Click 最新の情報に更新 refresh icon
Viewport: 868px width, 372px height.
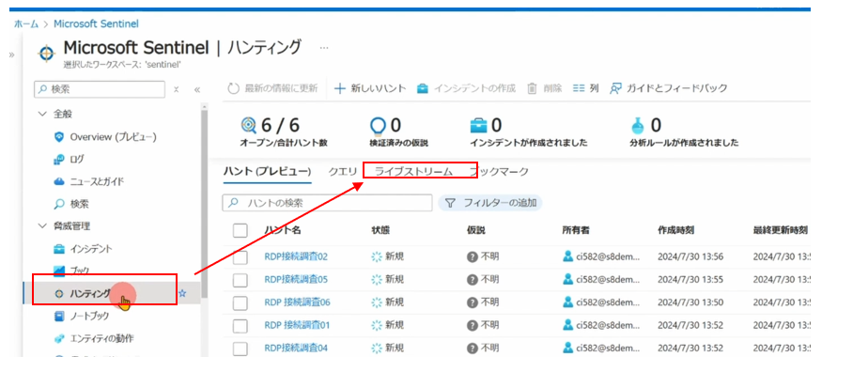[x=234, y=88]
